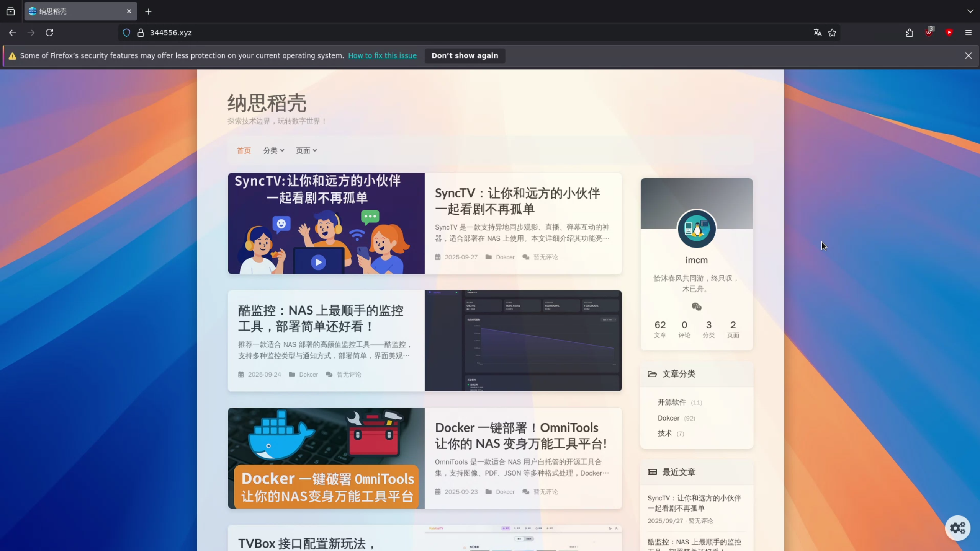Click the tracking protection shield icon

click(x=126, y=33)
